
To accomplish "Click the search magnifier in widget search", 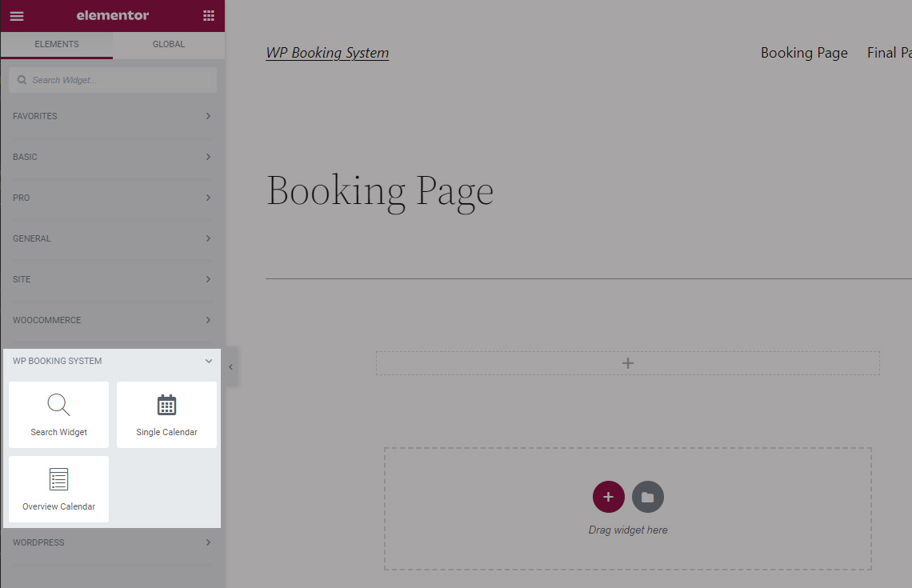I will (x=22, y=80).
